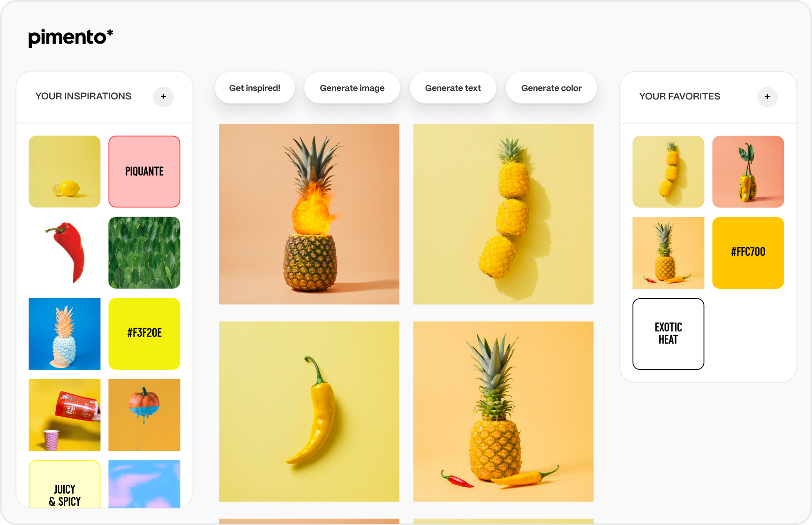Choose Generate color option
Viewport: 812px width, 525px height.
coord(551,88)
